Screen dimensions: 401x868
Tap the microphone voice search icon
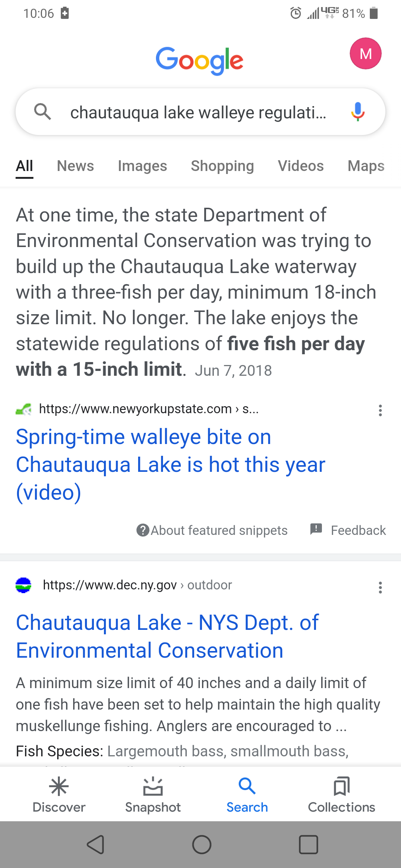tap(358, 112)
